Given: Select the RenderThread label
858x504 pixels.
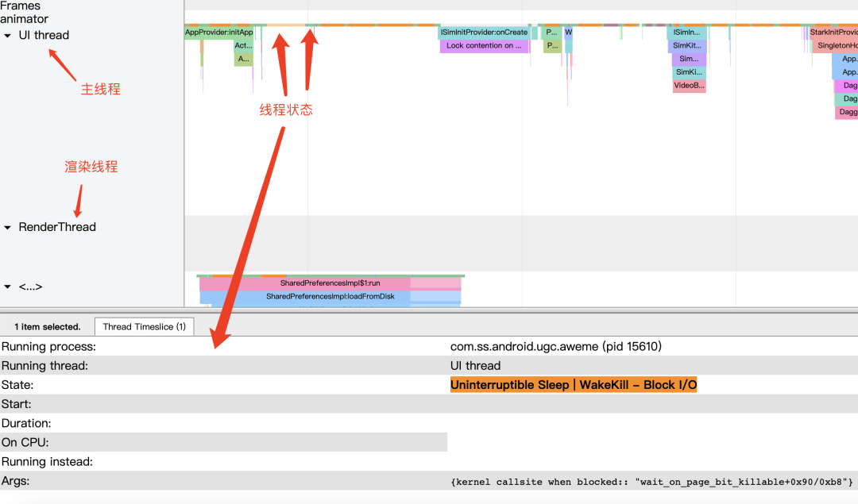Looking at the screenshot, I should tap(57, 228).
